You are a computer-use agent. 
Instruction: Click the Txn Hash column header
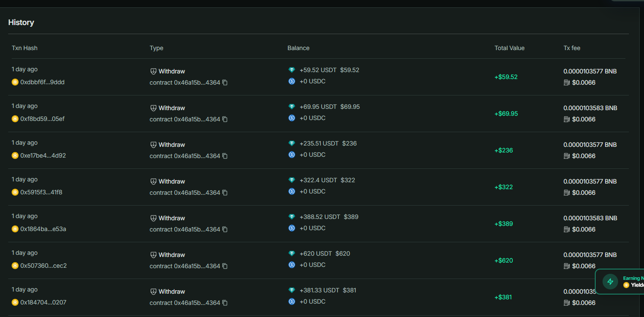pos(25,48)
